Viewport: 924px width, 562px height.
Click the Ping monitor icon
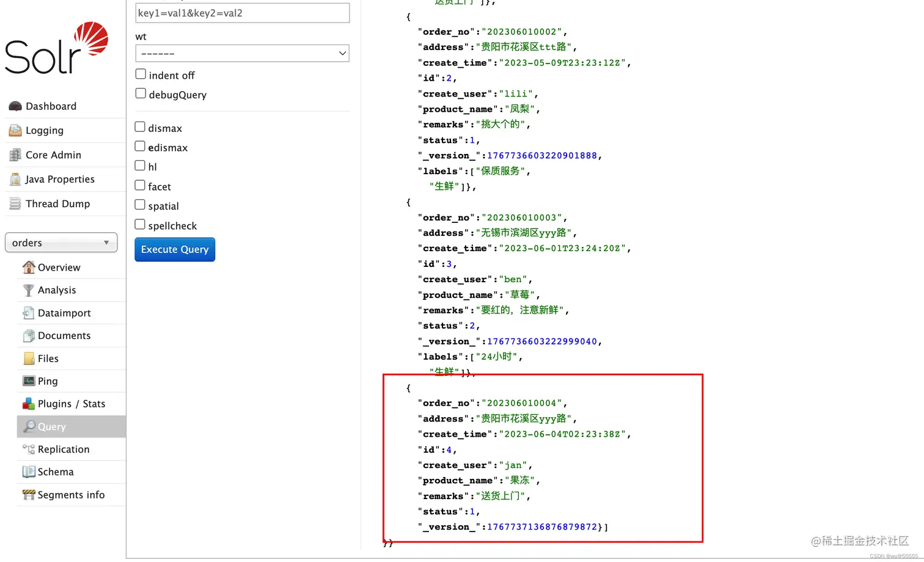click(29, 381)
